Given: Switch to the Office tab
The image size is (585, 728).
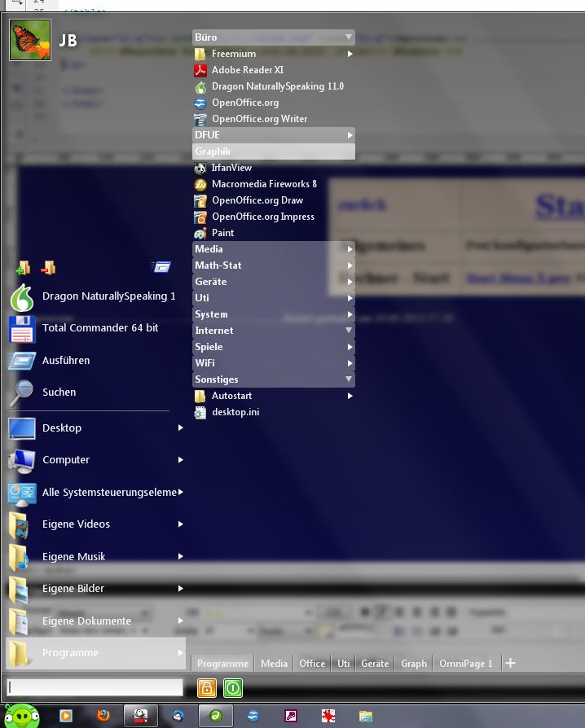Looking at the screenshot, I should click(312, 664).
